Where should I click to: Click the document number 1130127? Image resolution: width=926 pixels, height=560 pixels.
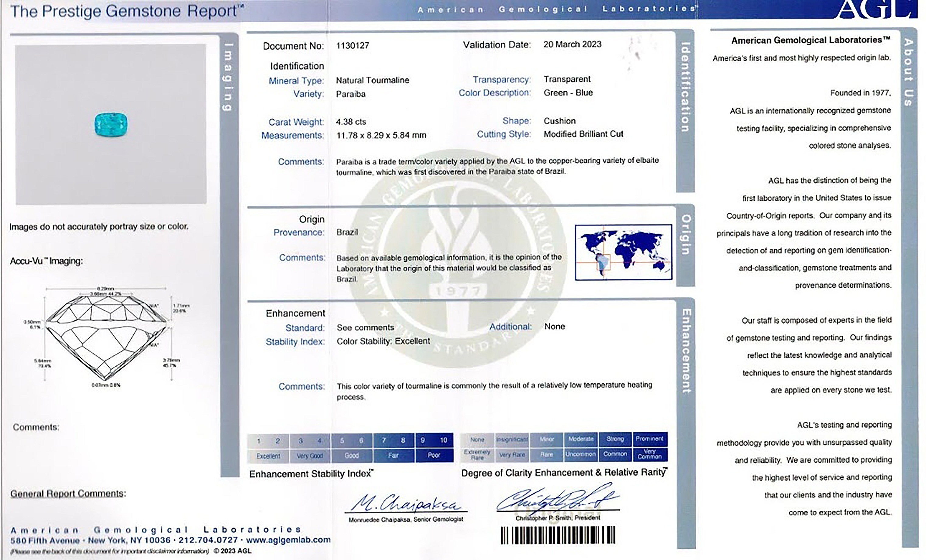point(353,46)
